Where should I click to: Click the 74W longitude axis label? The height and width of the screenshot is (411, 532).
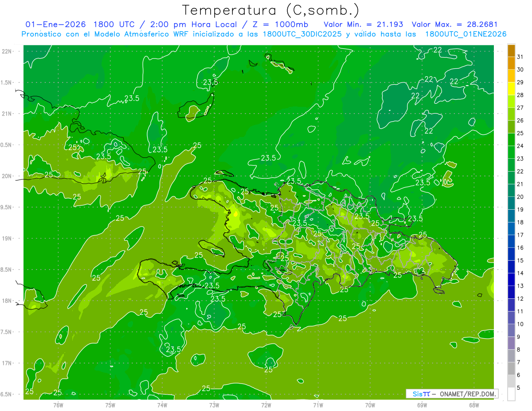pos(162,405)
